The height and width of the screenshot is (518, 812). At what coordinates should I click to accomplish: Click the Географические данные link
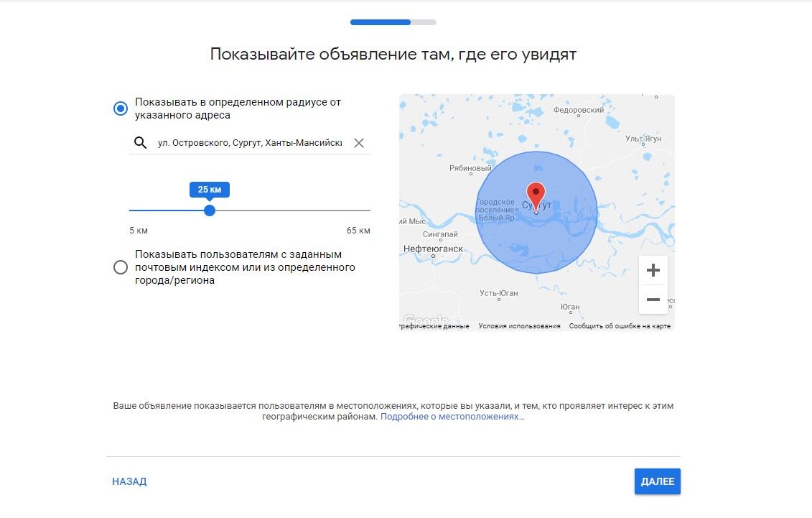tap(433, 325)
